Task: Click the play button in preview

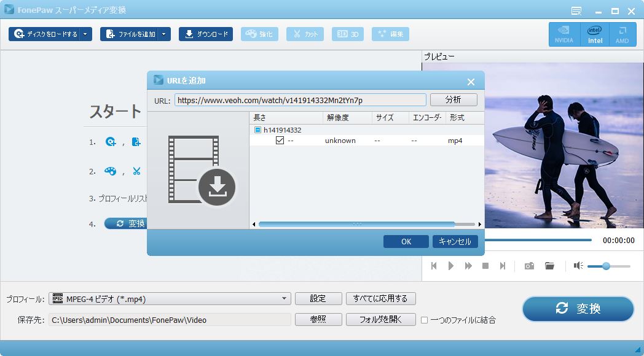Action: (450, 266)
